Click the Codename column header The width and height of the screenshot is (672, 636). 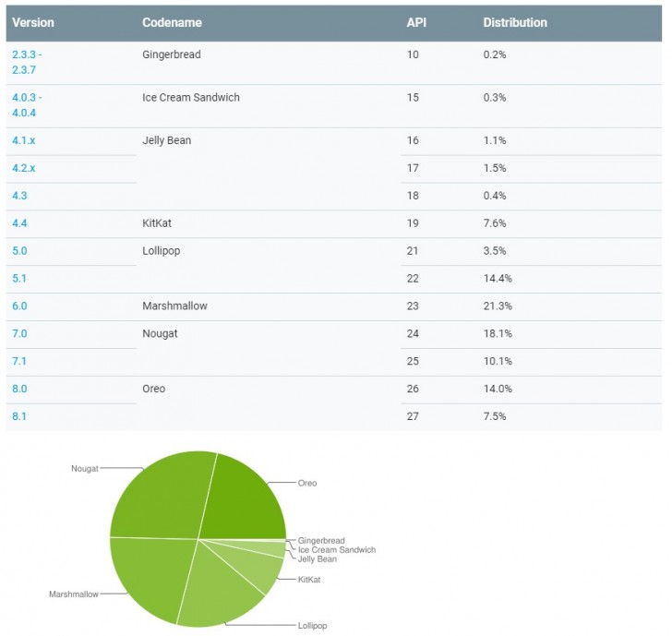pos(172,22)
